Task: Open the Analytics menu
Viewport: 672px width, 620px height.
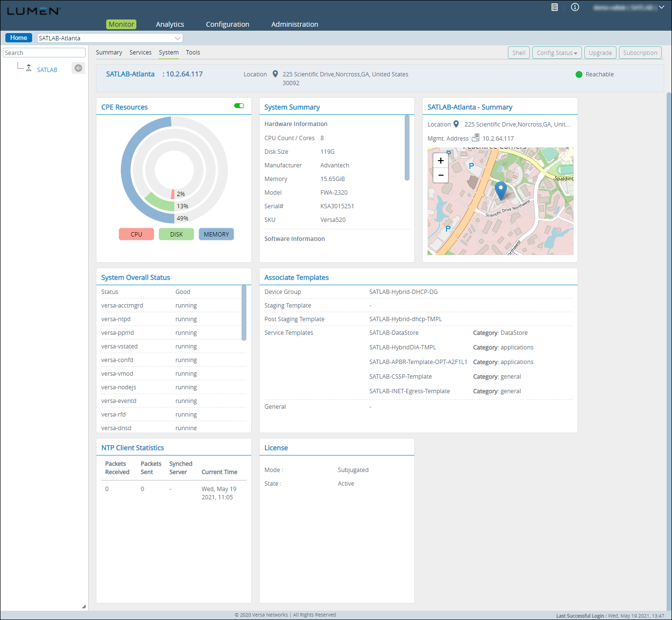Action: [170, 24]
